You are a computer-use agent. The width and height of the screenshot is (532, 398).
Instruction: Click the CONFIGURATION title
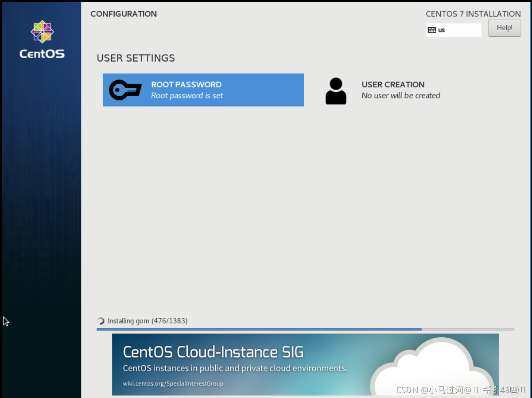pos(124,14)
